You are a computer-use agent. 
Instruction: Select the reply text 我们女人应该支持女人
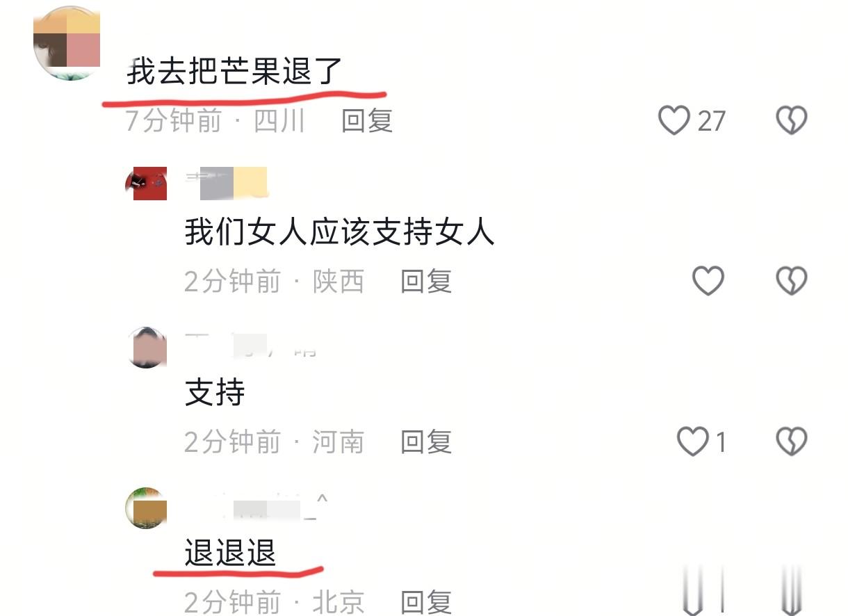[340, 232]
